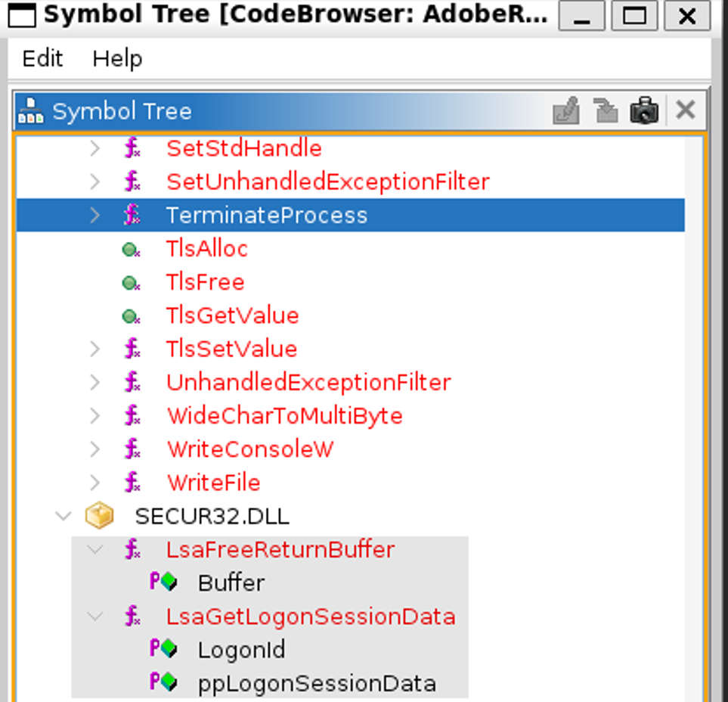This screenshot has height=702, width=728.
Task: Click the Symbol Tree panel hierarchy icon
Action: (x=30, y=110)
